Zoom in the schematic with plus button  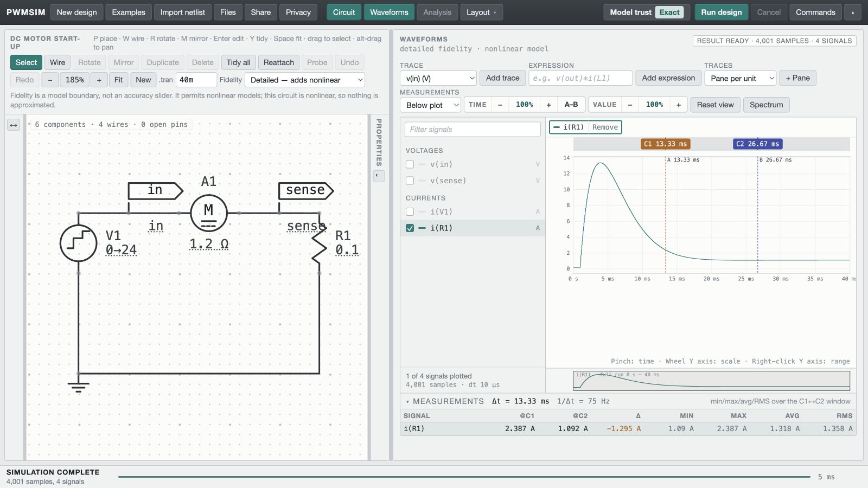point(99,80)
